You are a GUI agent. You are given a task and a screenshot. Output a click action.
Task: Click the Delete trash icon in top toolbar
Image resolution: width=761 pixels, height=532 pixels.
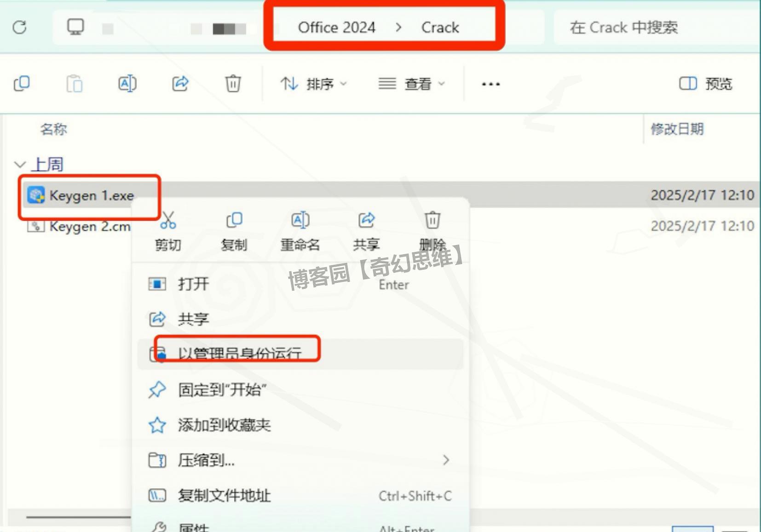[233, 84]
